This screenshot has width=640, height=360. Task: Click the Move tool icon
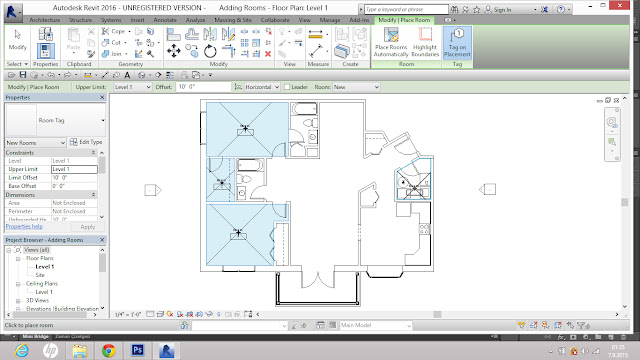[x=173, y=51]
